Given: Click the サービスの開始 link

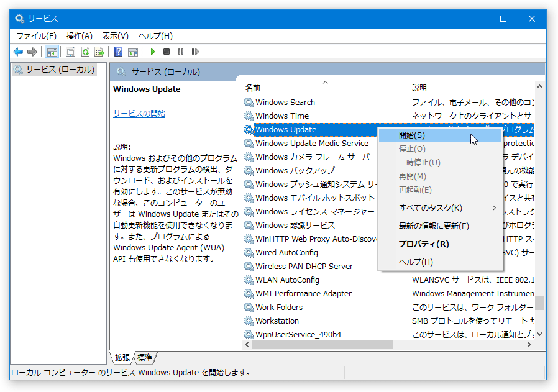Looking at the screenshot, I should point(139,114).
